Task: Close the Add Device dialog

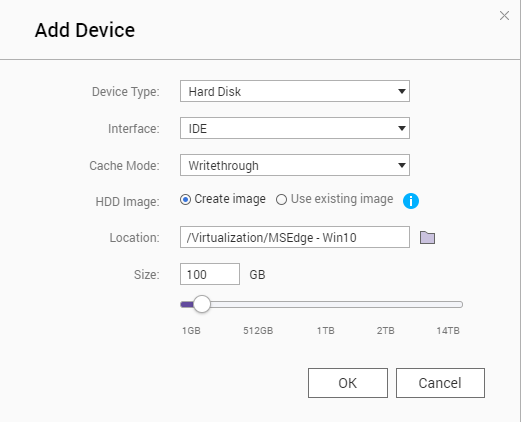Action: [x=504, y=15]
